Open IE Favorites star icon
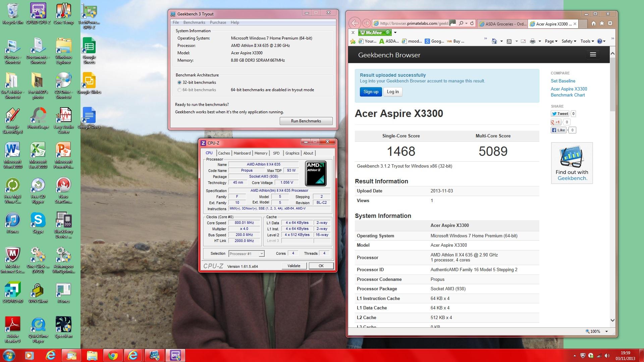Image resolution: width=644 pixels, height=362 pixels. pyautogui.click(x=602, y=23)
